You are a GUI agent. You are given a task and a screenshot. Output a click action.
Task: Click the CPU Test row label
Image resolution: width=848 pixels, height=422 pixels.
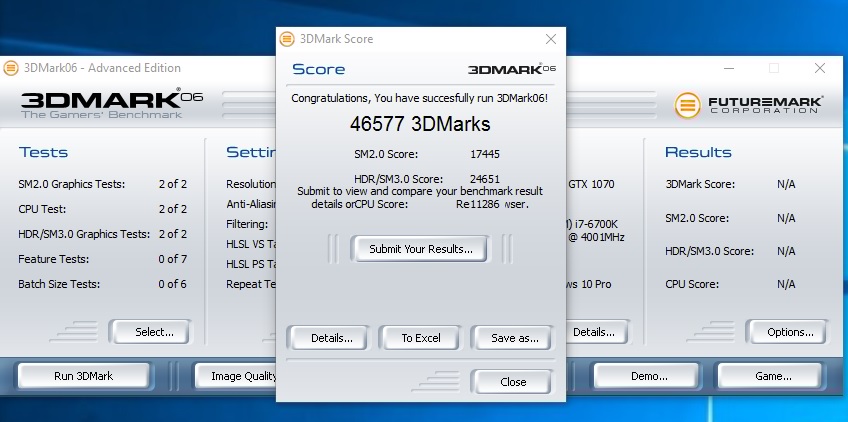[42, 209]
